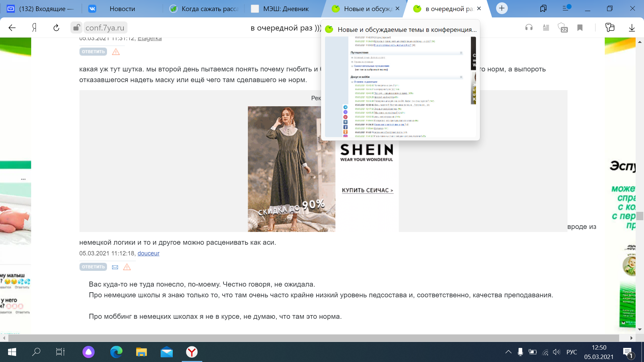Open the Windows Start menu

pyautogui.click(x=12, y=352)
